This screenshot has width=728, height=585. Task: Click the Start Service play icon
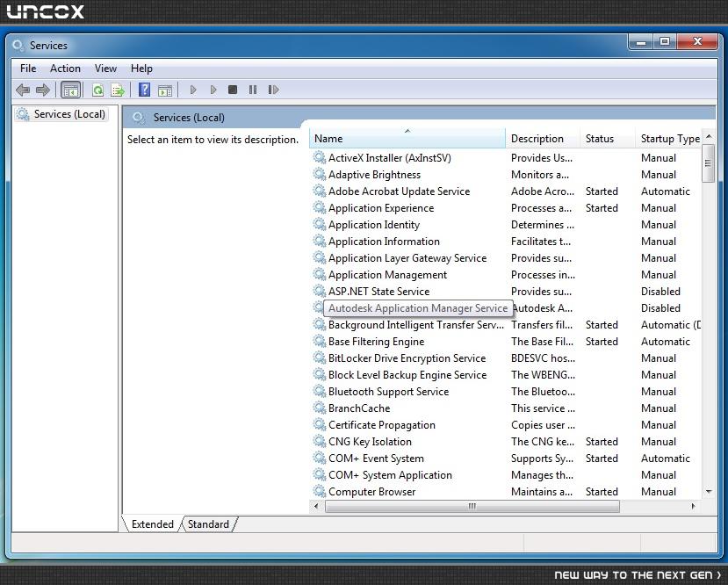193,90
